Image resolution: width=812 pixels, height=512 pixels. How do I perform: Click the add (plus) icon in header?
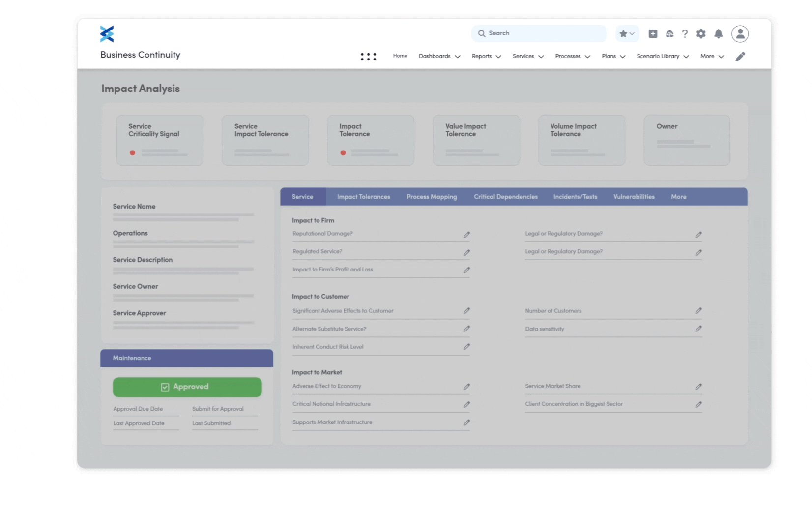pos(653,34)
